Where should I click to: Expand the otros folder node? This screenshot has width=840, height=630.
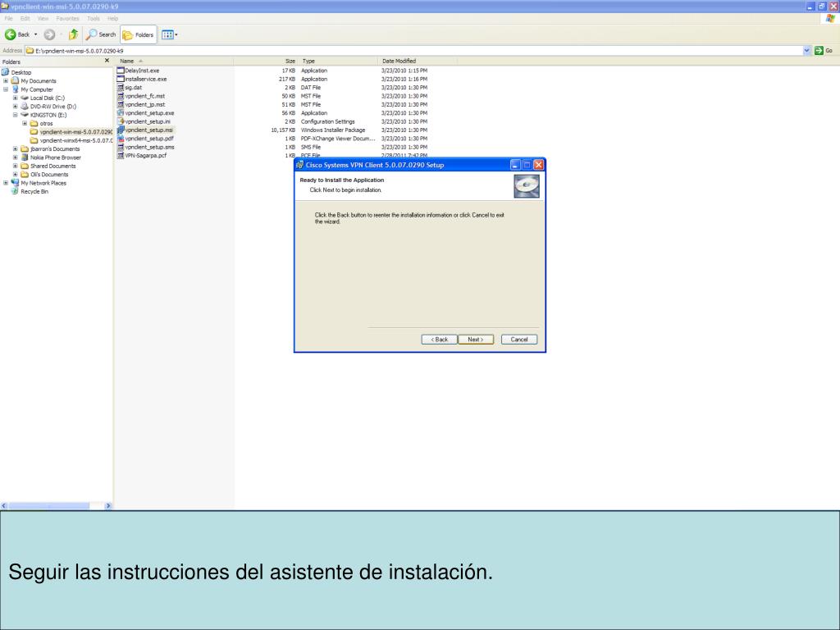[x=25, y=124]
